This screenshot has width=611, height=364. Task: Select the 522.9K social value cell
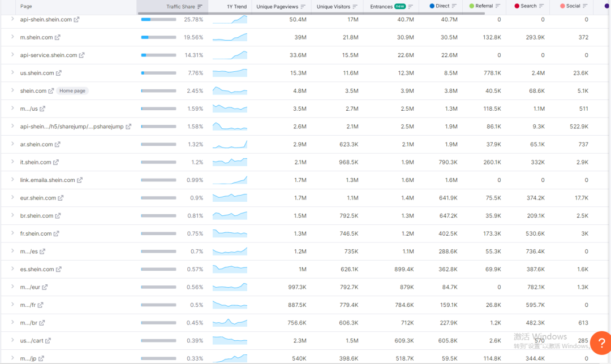click(x=579, y=127)
